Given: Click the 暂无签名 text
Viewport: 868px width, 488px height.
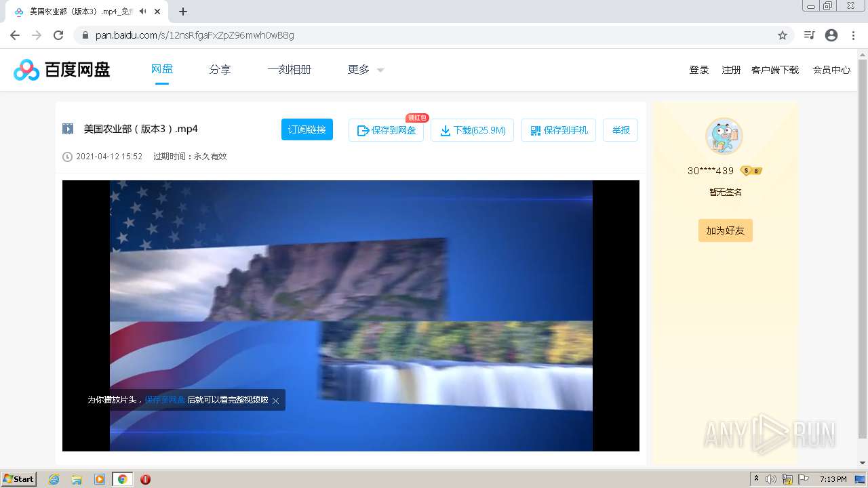Looking at the screenshot, I should pyautogui.click(x=726, y=192).
